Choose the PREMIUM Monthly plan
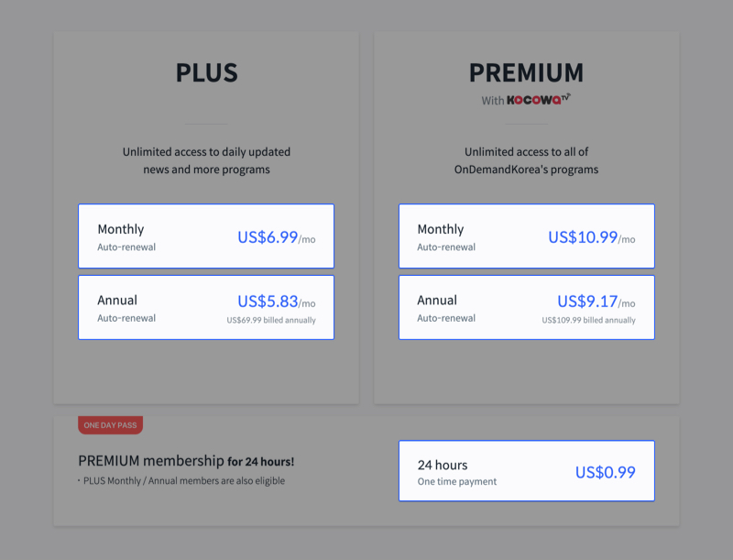 tap(526, 236)
